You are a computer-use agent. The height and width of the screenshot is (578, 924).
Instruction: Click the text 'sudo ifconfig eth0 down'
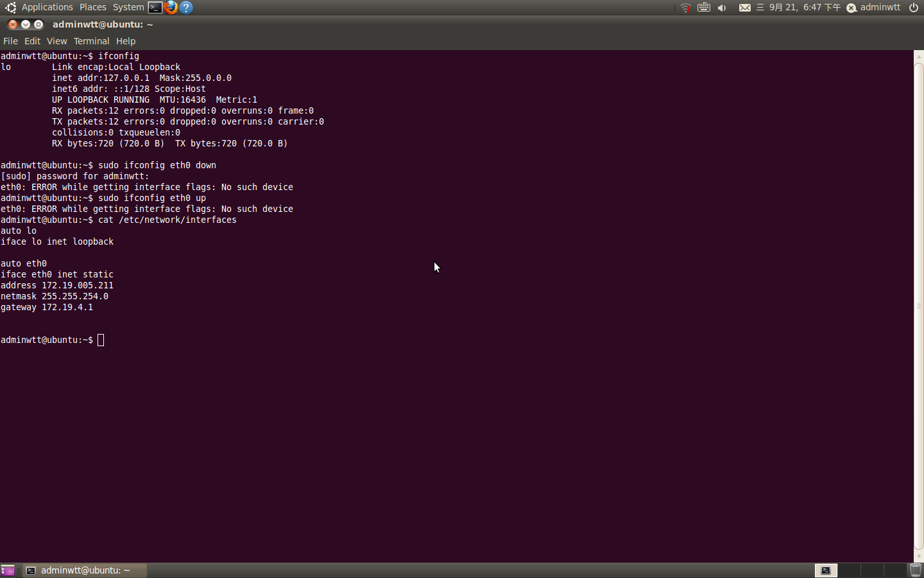pos(157,165)
